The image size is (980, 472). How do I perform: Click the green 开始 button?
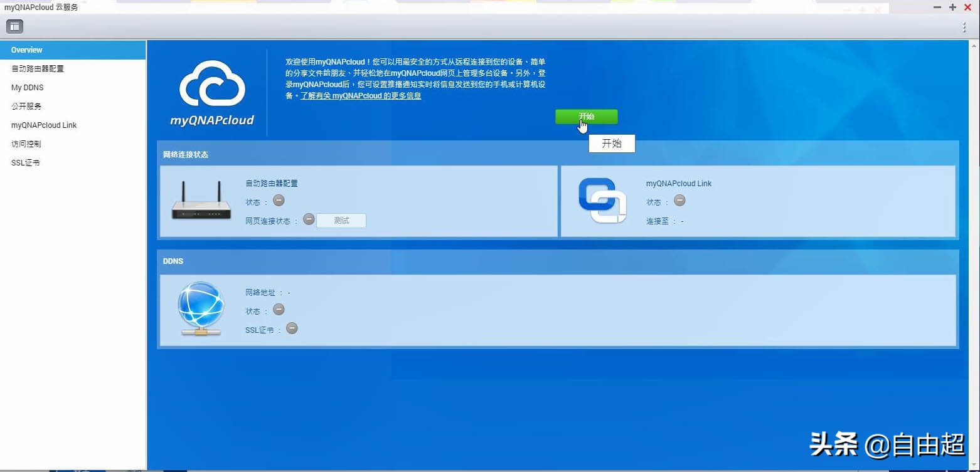tap(586, 117)
